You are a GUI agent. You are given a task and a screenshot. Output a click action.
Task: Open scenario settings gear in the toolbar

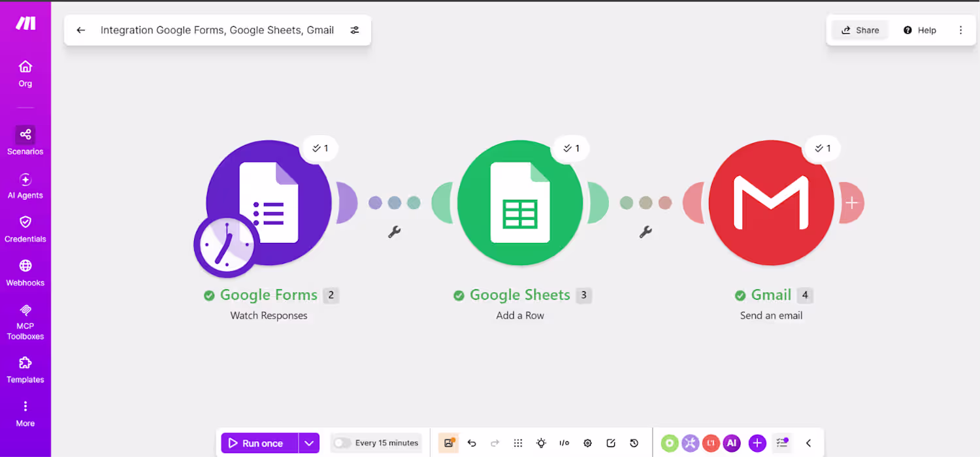tap(587, 443)
